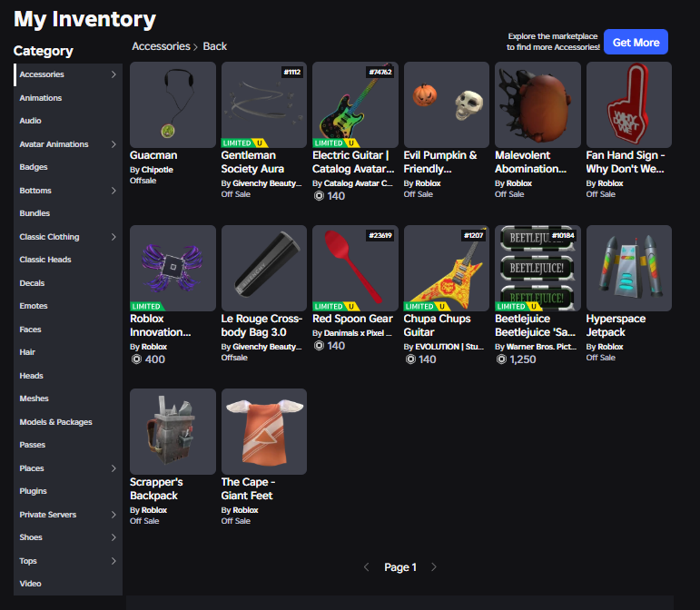Click the Page 1 indicator
Image resolution: width=700 pixels, height=610 pixels.
pyautogui.click(x=400, y=567)
